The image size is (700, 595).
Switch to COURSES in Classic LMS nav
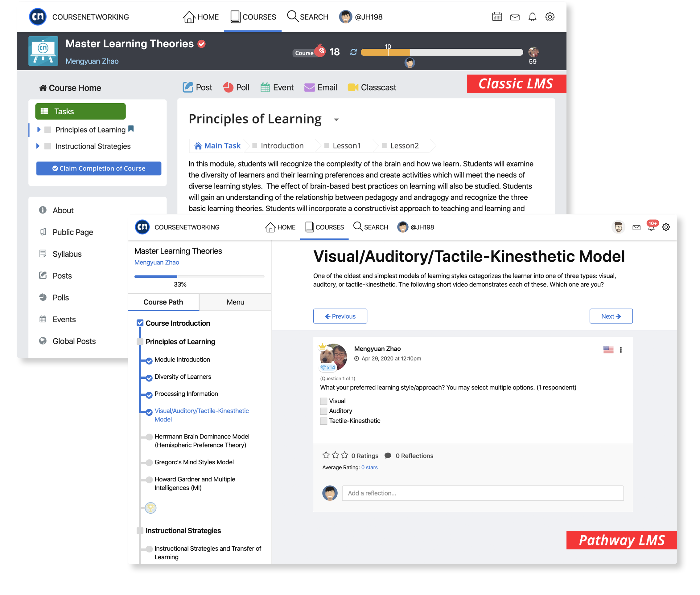[x=253, y=17]
